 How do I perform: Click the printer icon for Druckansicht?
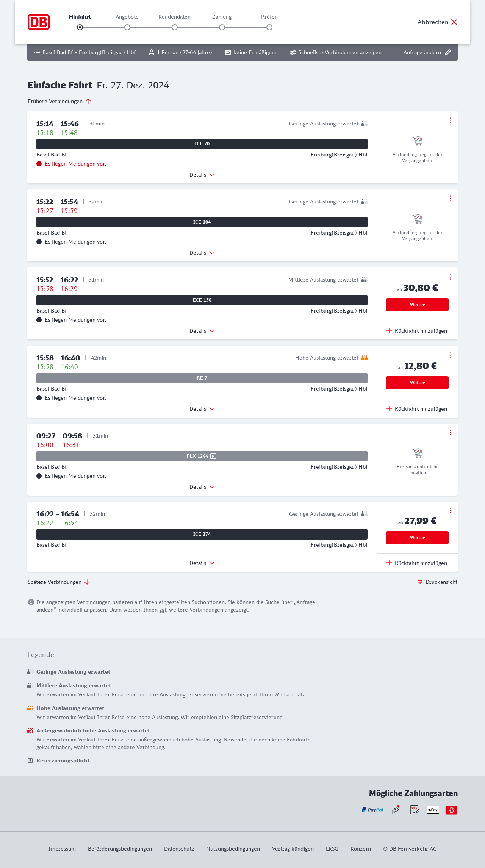(x=420, y=582)
